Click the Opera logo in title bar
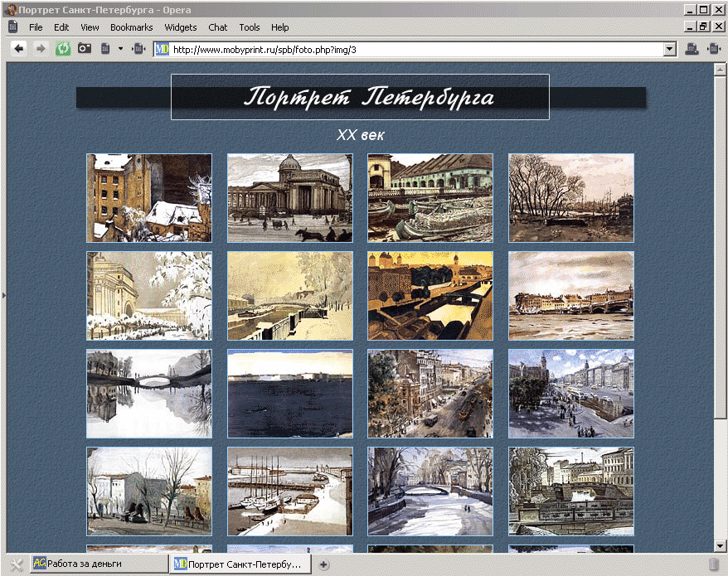 pyautogui.click(x=11, y=9)
